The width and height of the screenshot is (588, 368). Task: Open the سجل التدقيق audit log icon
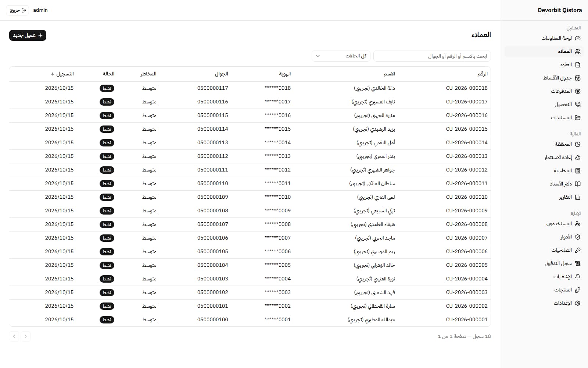pos(578,263)
